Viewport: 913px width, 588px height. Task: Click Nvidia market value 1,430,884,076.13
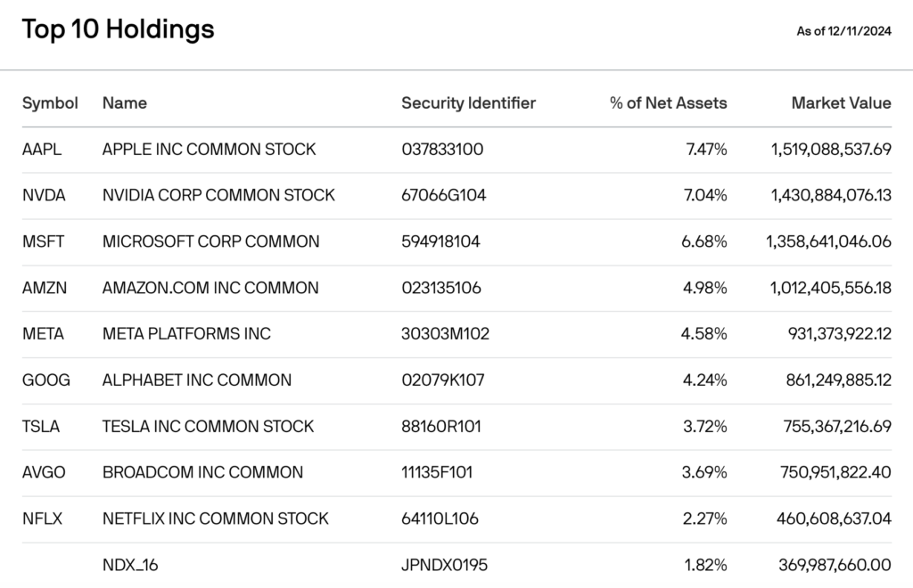831,195
